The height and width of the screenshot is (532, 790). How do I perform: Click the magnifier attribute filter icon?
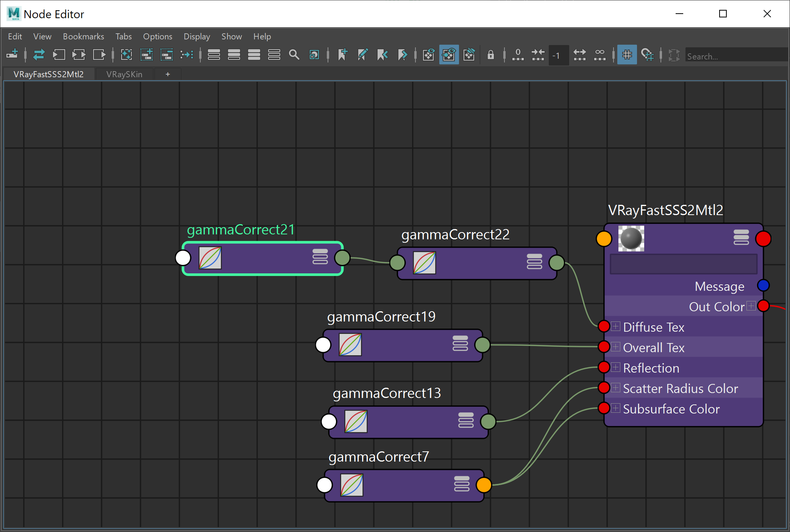294,55
